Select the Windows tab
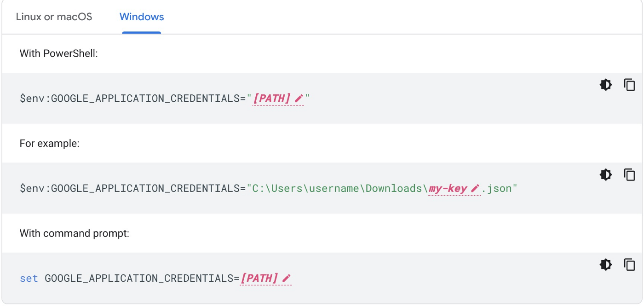Viewport: 644px width, 308px height. tap(142, 17)
